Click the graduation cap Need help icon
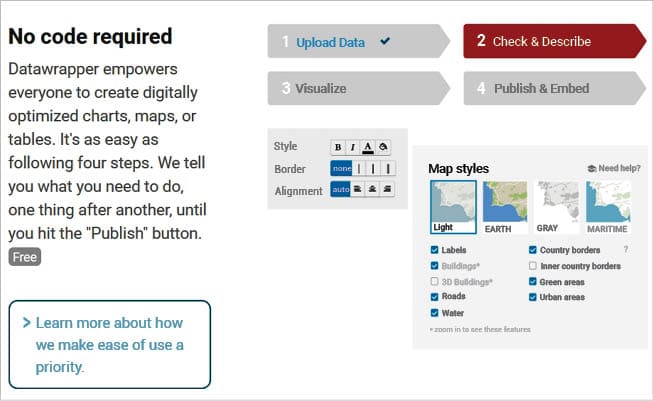Viewport: 653px width, 401px height. 591,169
